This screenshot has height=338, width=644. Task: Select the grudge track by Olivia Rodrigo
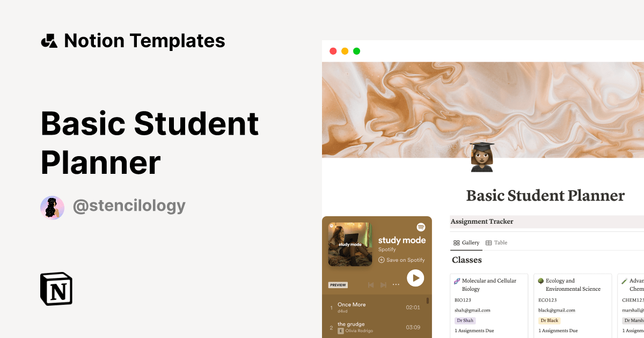point(376,327)
